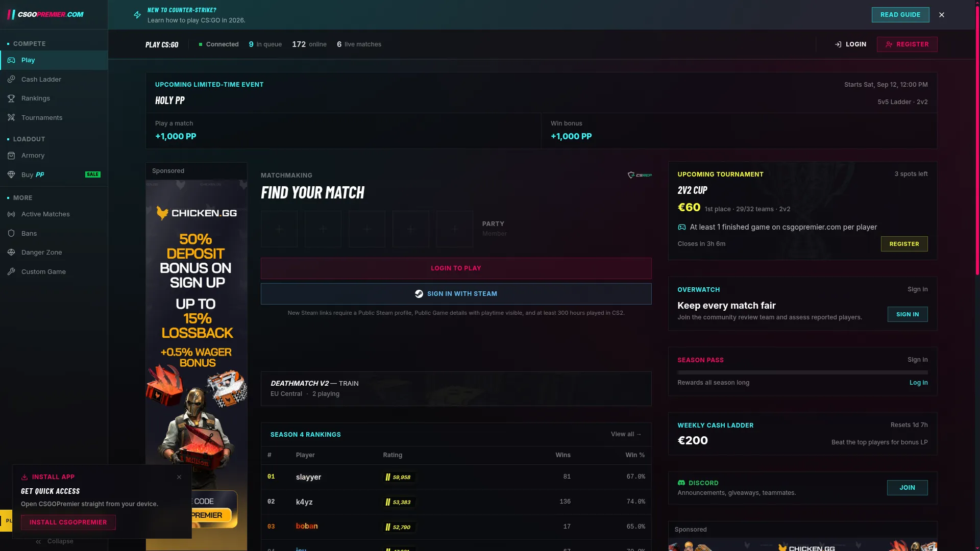Open Tournaments in the sidebar
Image resolution: width=980 pixels, height=551 pixels.
(x=54, y=117)
